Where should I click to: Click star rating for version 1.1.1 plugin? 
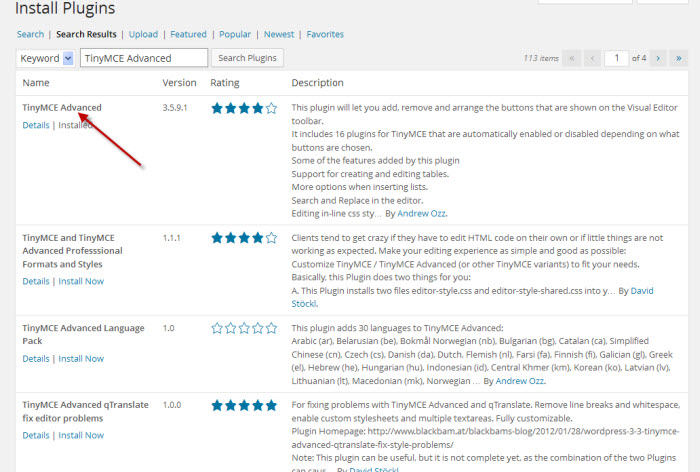(x=244, y=238)
